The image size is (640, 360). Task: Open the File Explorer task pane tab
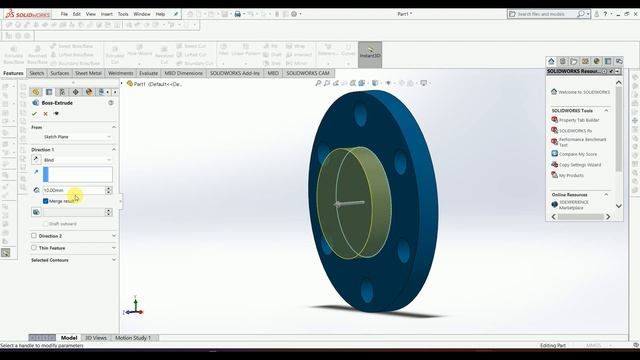coord(574,61)
